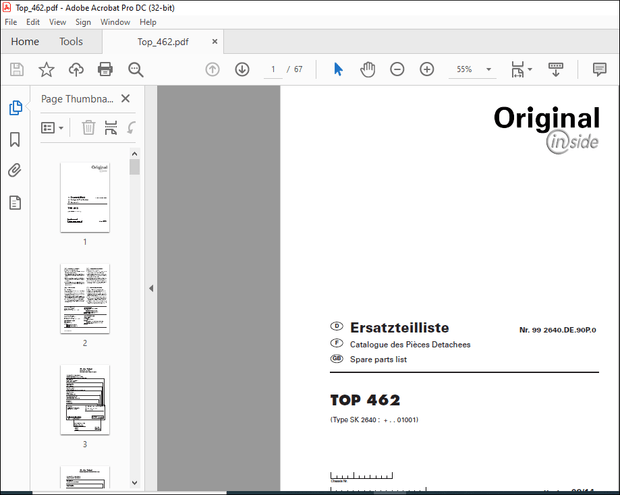The image size is (620, 495).
Task: Delete selected page with trash icon
Action: pyautogui.click(x=89, y=128)
